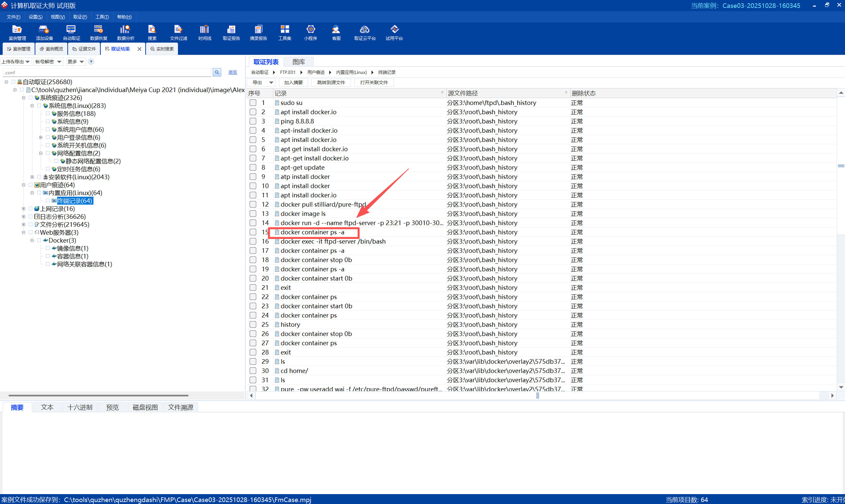
Task: Click the horizontal scrollbar of the record list
Action: (x=537, y=396)
